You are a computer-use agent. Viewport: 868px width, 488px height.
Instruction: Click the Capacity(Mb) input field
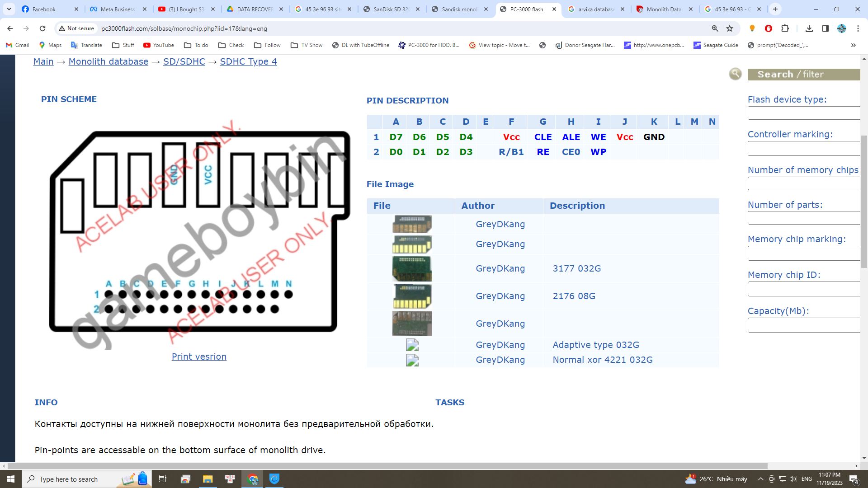(x=804, y=325)
